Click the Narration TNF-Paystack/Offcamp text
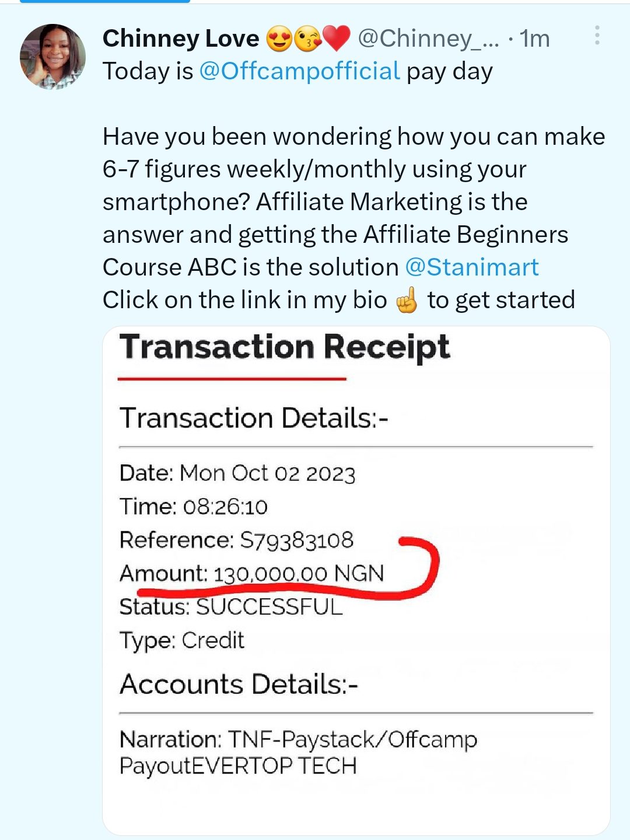The width and height of the screenshot is (630, 840). (x=298, y=740)
